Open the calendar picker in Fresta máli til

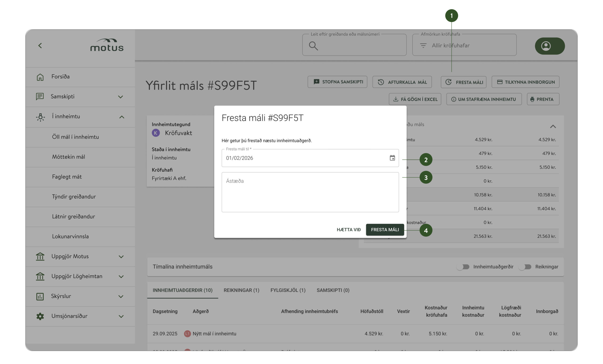(x=392, y=158)
